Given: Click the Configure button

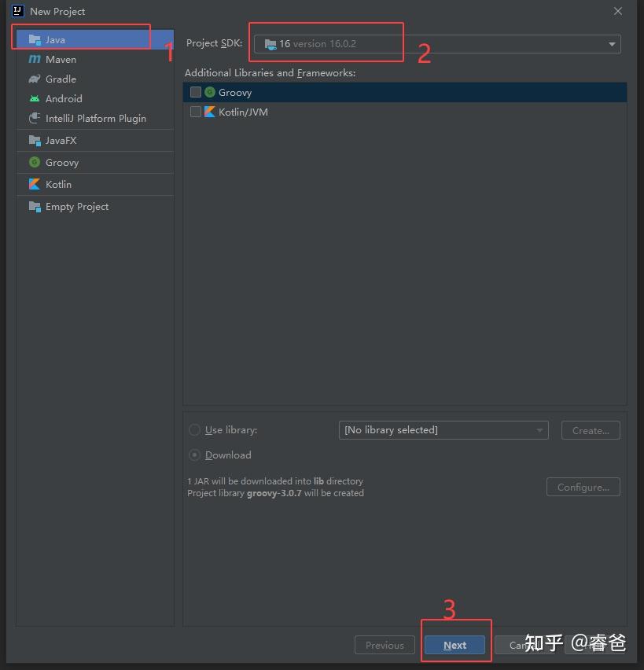Looking at the screenshot, I should point(583,487).
